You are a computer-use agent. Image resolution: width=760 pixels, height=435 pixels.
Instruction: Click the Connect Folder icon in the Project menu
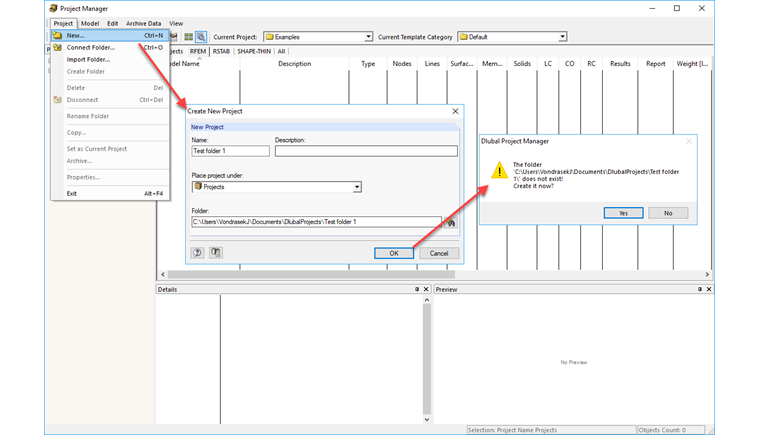(57, 48)
